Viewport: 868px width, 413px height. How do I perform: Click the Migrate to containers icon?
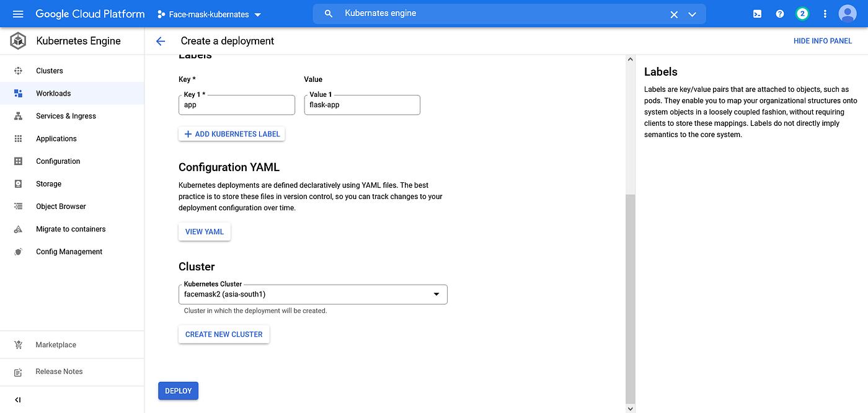pos(18,229)
